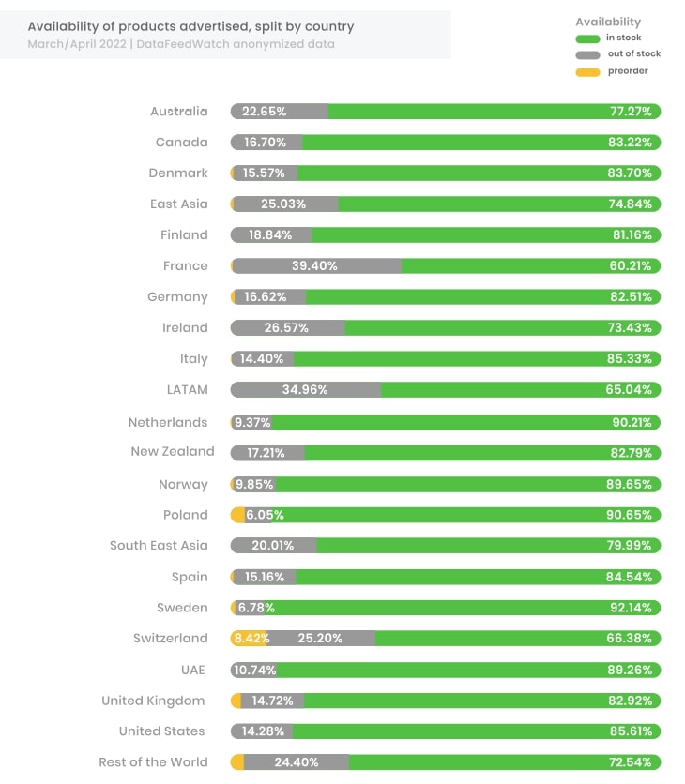Click the Rest of the World label
685x784 pixels.
tap(153, 762)
